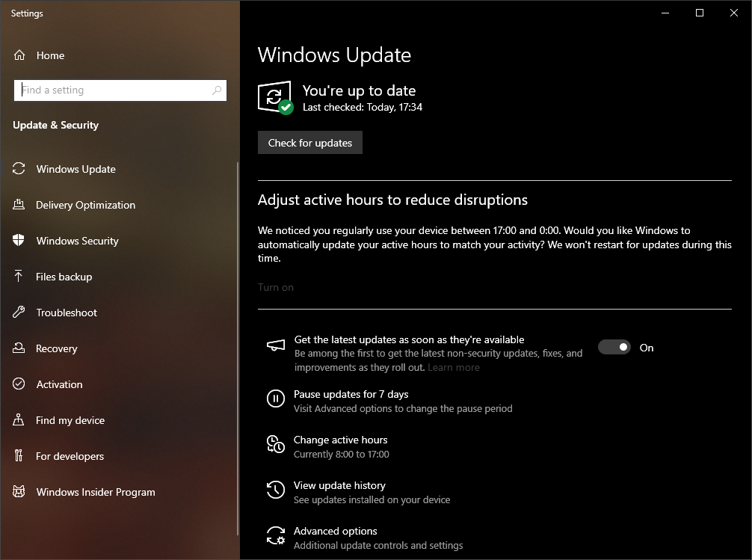Click the For developers tools icon
The image size is (752, 560).
(18, 455)
